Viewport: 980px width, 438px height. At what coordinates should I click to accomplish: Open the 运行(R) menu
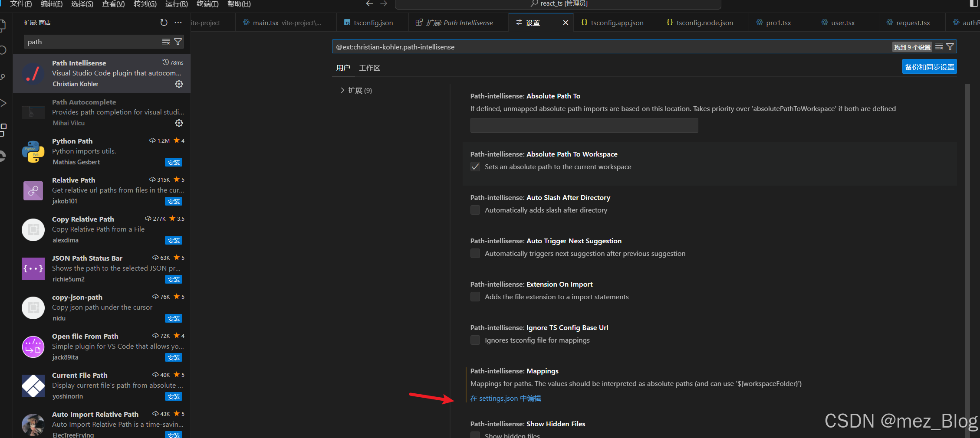pyautogui.click(x=177, y=4)
